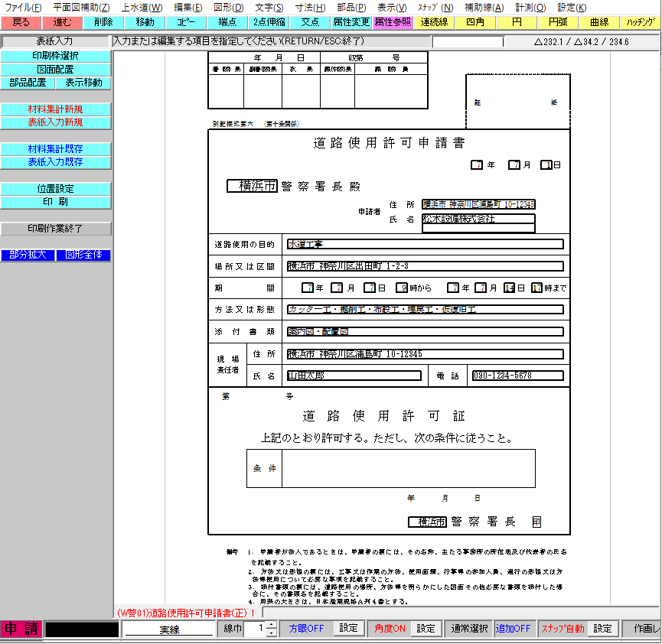Choose the 属性参照 attribute reference tool
This screenshot has width=662, height=644.
pos(393,22)
